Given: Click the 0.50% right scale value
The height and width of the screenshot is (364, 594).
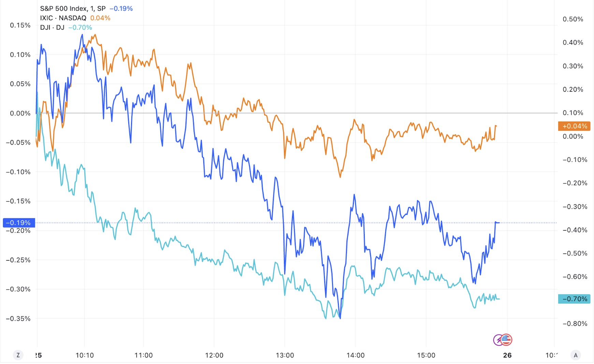Looking at the screenshot, I should click(573, 19).
